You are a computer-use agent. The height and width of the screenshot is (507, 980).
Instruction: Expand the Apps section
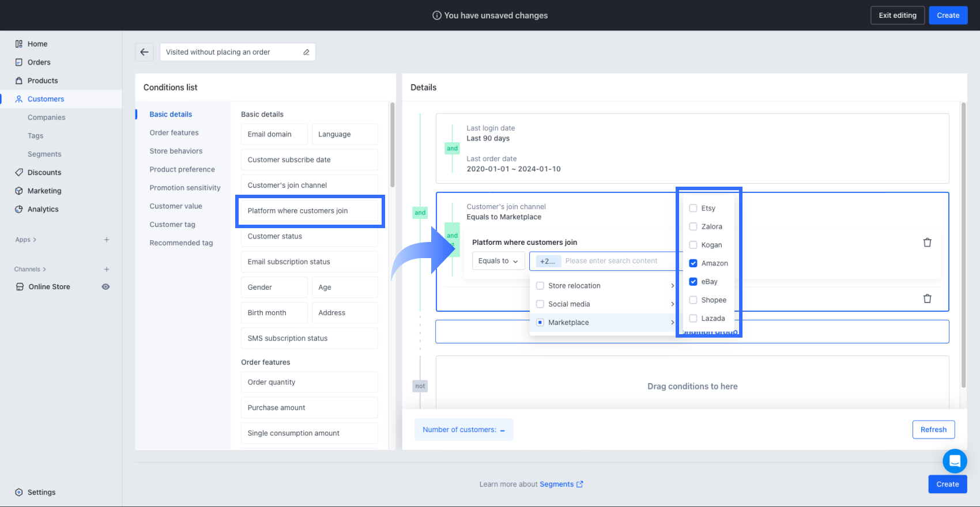(x=26, y=240)
